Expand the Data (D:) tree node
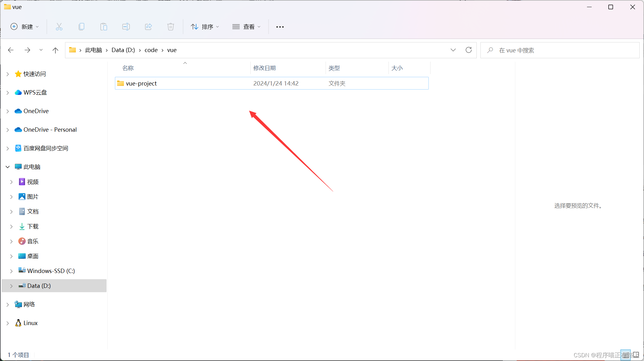 [x=11, y=286]
